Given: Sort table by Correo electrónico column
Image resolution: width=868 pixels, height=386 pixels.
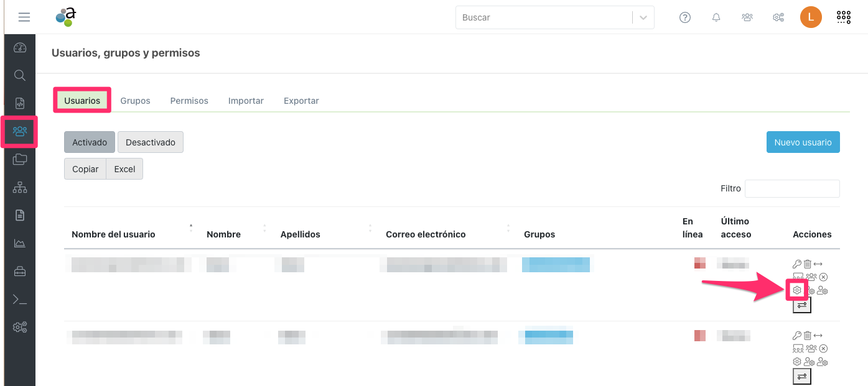Looking at the screenshot, I should tap(426, 234).
